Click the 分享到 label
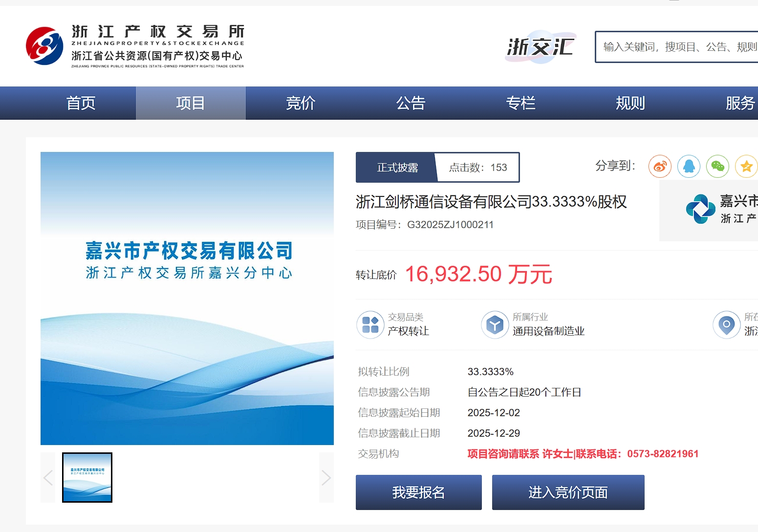Image resolution: width=758 pixels, height=532 pixels. (x=615, y=166)
